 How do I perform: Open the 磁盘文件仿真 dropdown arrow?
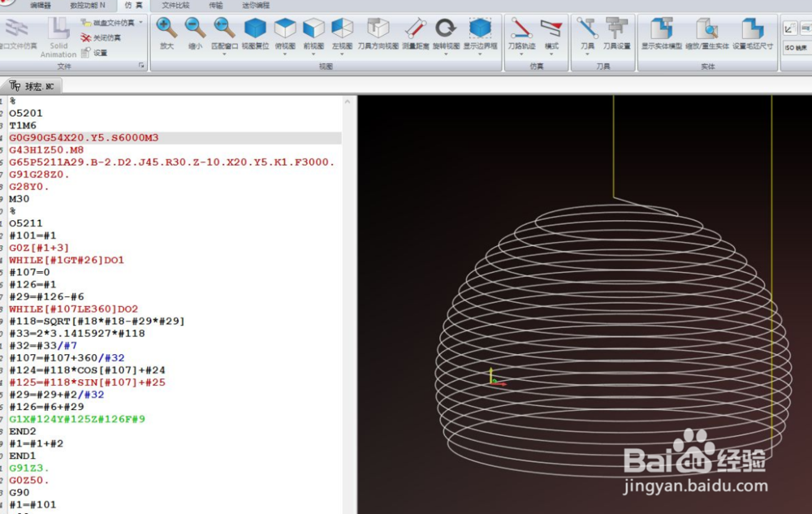(140, 23)
